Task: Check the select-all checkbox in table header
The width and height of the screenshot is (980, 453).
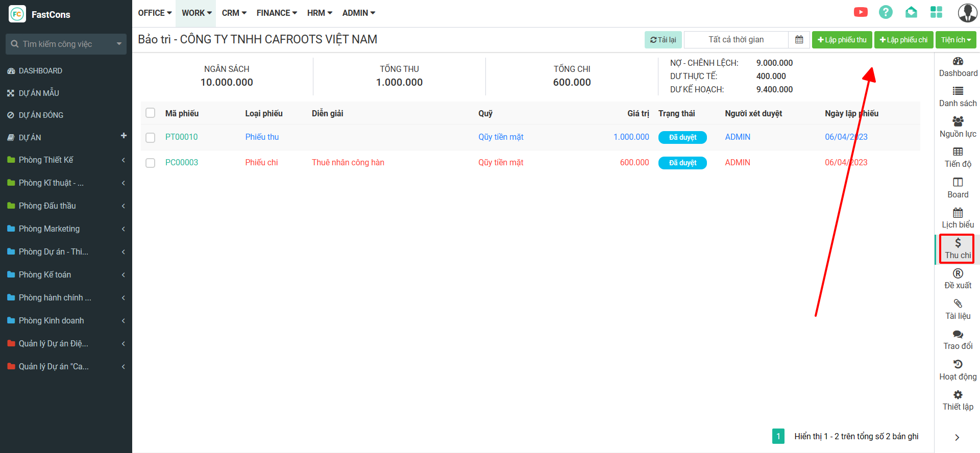Action: (151, 113)
